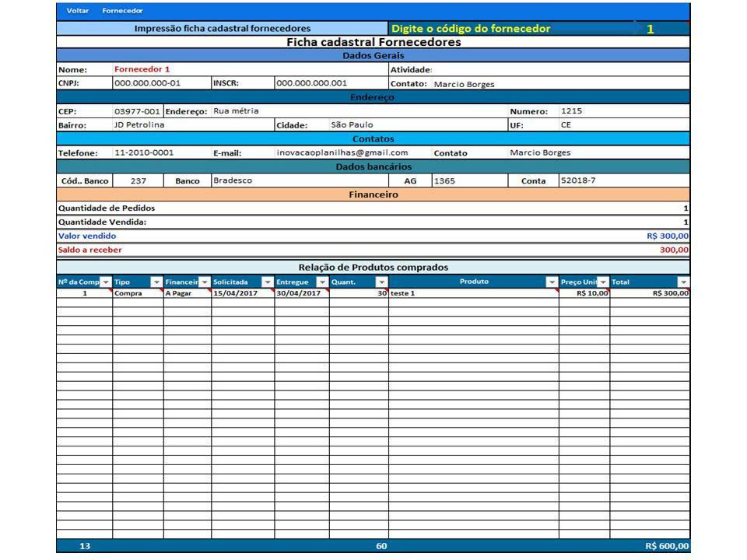Screen dimensions: 747x560
Task: Click the R$ 600,00 grand total cell
Action: coord(666,546)
